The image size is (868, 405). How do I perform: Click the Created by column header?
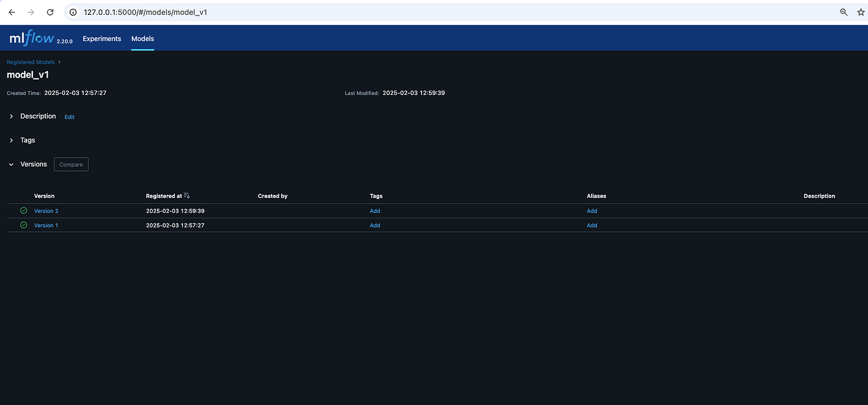(x=273, y=196)
